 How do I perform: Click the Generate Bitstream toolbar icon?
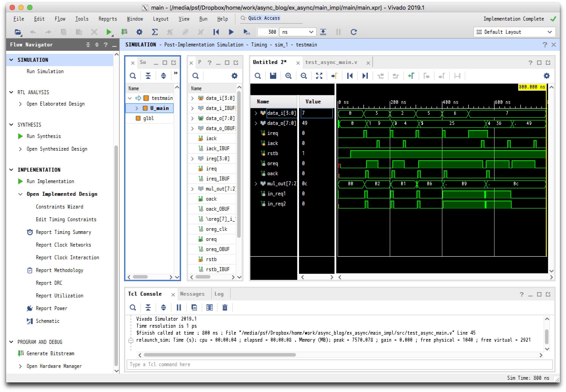tap(124, 32)
